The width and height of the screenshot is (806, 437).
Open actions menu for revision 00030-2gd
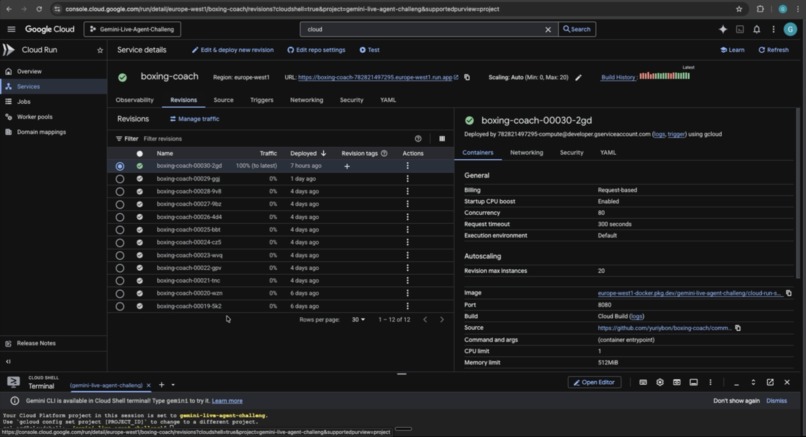[408, 166]
